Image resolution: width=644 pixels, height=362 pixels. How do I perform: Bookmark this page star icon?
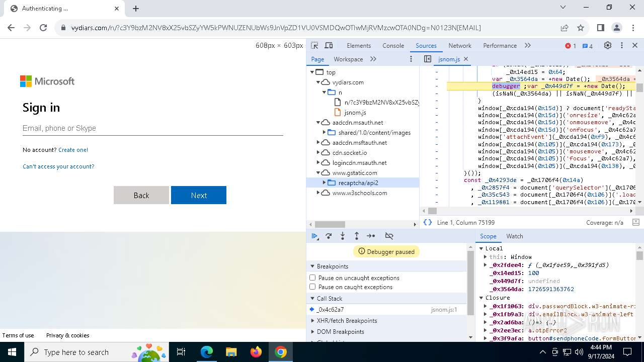(581, 28)
